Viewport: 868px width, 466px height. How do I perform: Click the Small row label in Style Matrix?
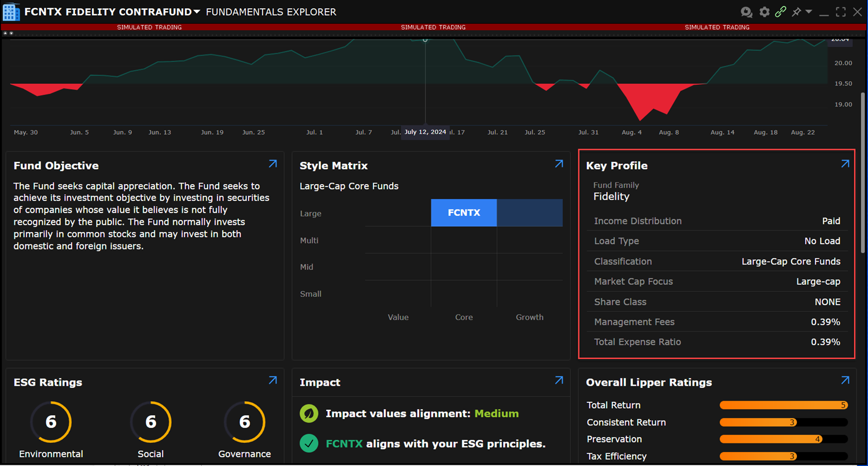click(x=311, y=294)
